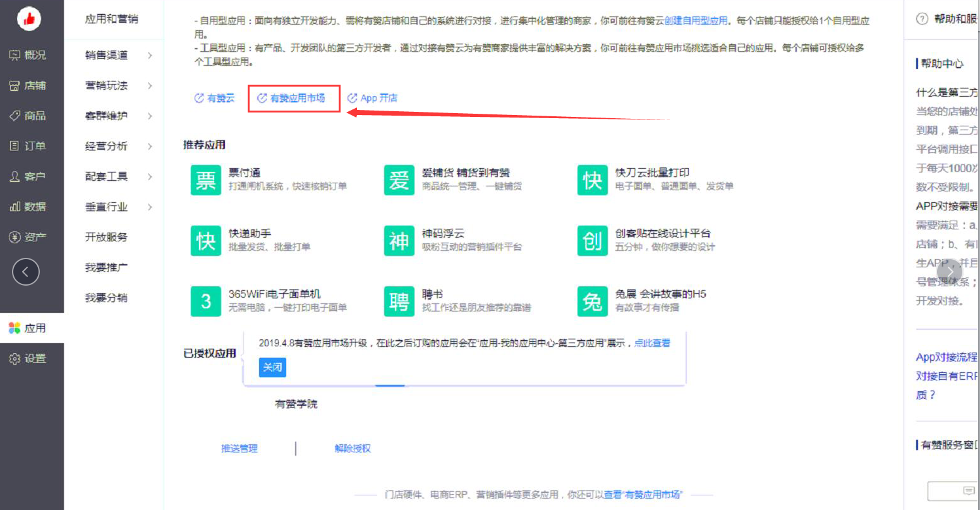Open 票付通 app title

(245, 173)
